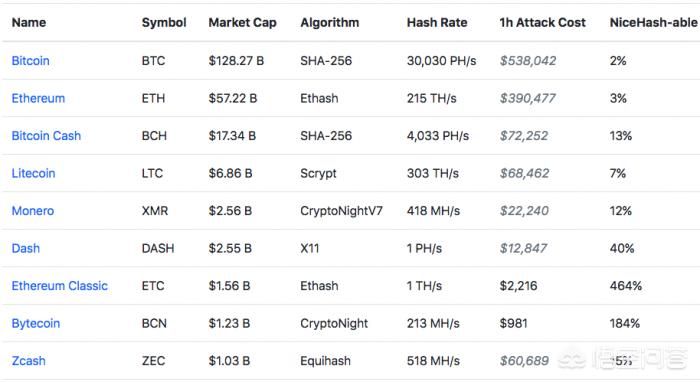Open the Litecoin link
Image resolution: width=700 pixels, height=382 pixels.
tap(33, 173)
